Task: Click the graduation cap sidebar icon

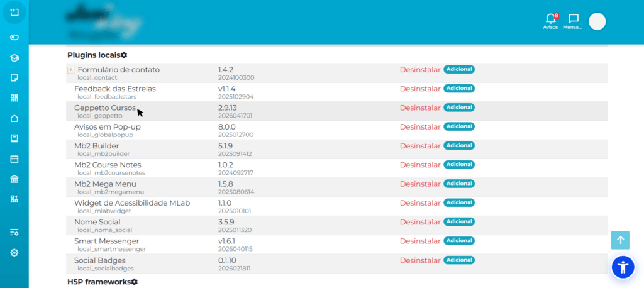Action: pyautogui.click(x=14, y=58)
